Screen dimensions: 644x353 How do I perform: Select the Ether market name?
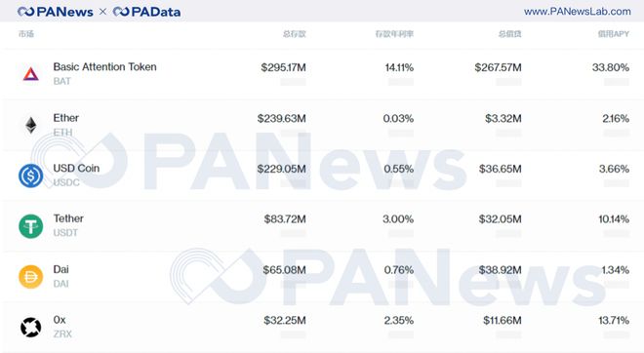(65, 118)
